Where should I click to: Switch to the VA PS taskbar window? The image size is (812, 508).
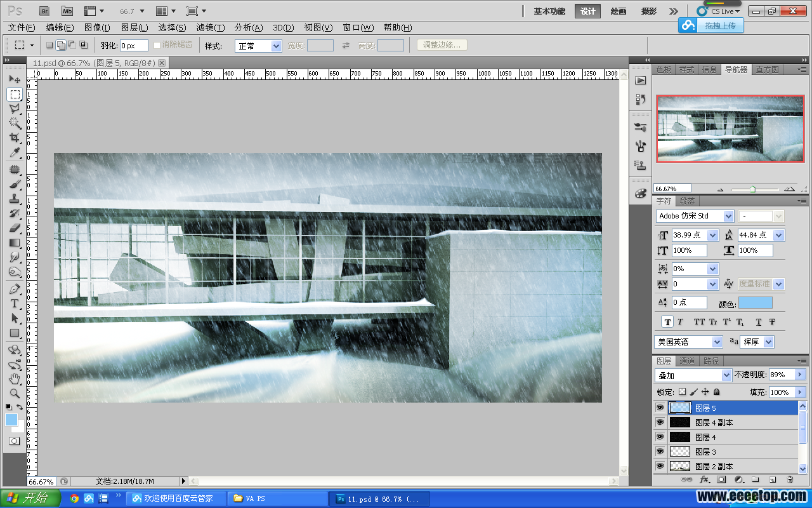[x=277, y=498]
